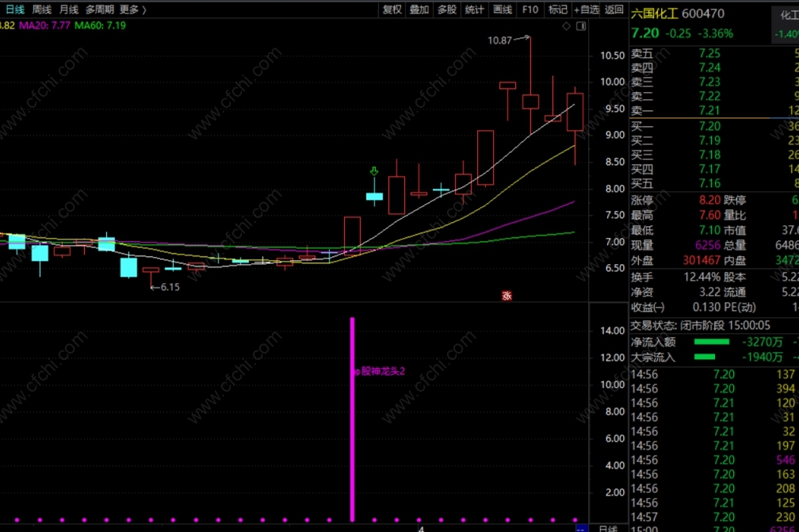Click the 净流入额 value -3270万

click(x=762, y=342)
